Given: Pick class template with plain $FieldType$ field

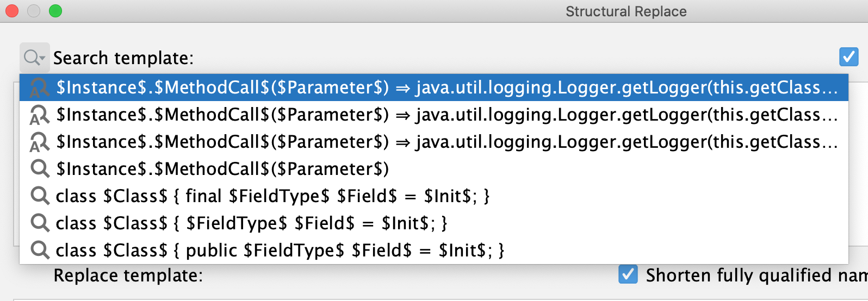Looking at the screenshot, I should point(251,223).
